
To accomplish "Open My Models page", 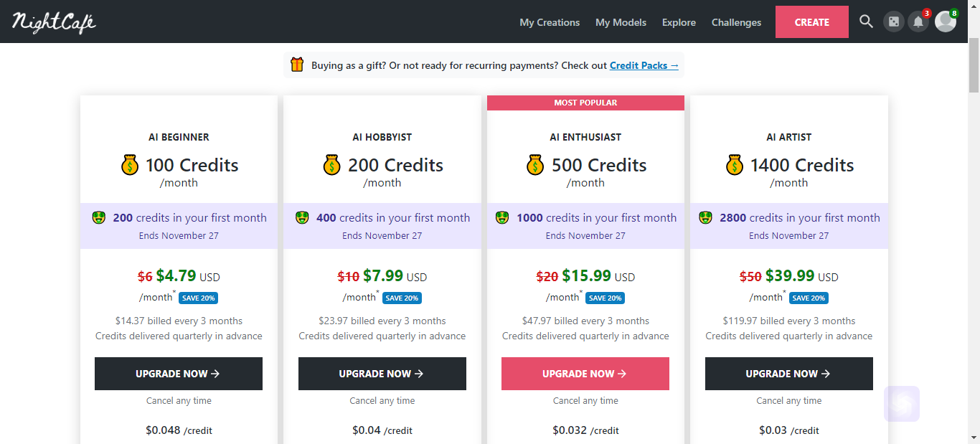I will [x=621, y=22].
